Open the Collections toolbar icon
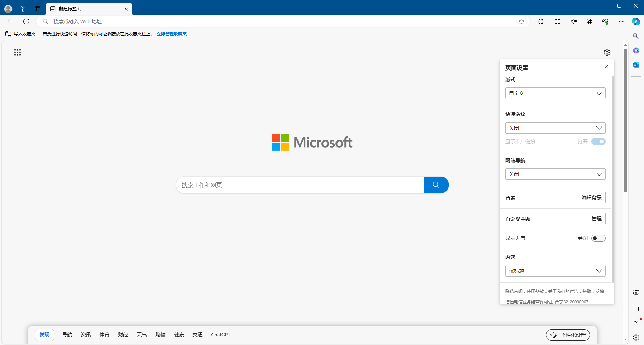Viewport: 644px width, 345px height. (590, 21)
